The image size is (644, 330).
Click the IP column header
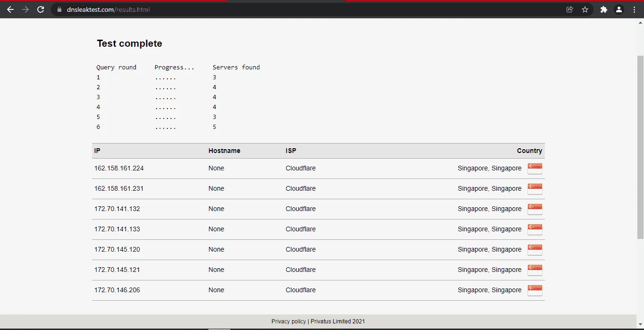(x=97, y=151)
